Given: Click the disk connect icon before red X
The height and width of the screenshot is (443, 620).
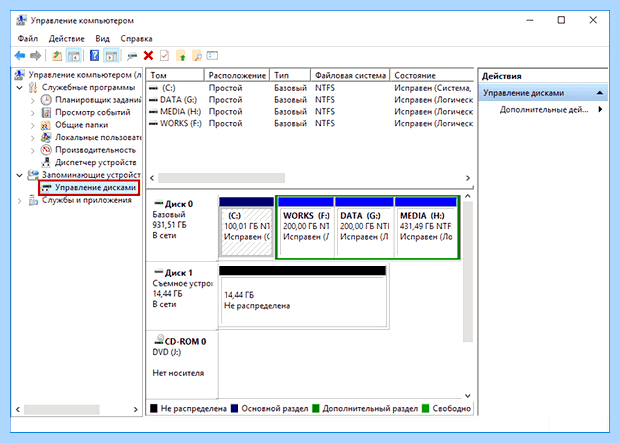Looking at the screenshot, I should 132,56.
